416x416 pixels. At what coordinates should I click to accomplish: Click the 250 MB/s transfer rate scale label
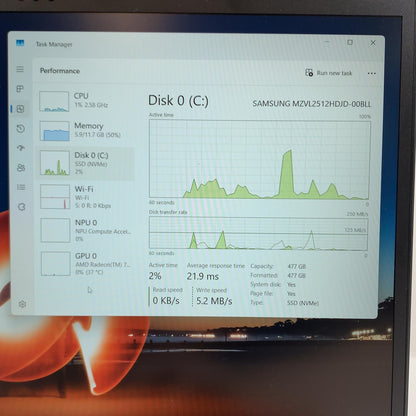point(357,214)
